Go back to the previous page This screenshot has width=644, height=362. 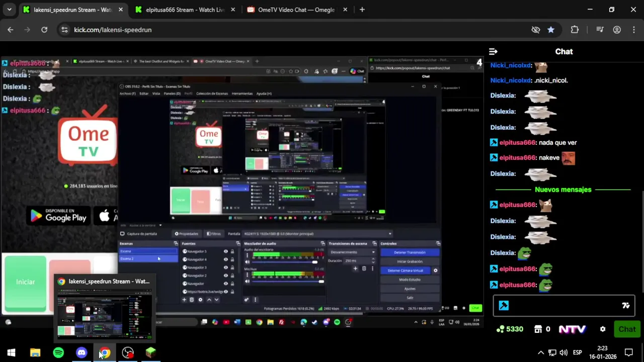point(11,30)
